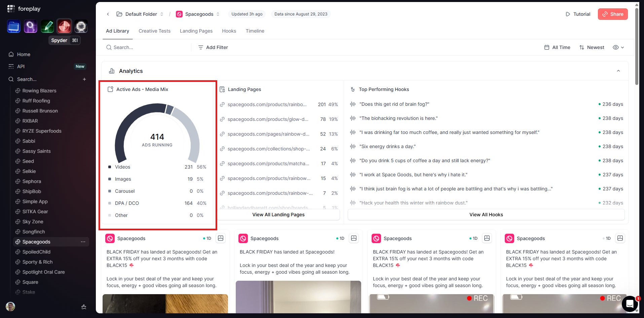The width and height of the screenshot is (644, 318).
Task: Open Newest sort dropdown
Action: [592, 47]
